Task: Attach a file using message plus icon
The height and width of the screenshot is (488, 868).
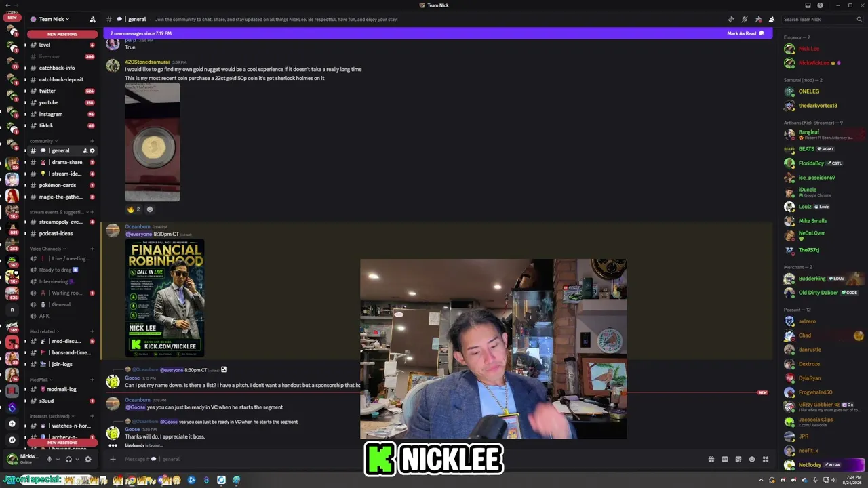Action: coord(113,459)
